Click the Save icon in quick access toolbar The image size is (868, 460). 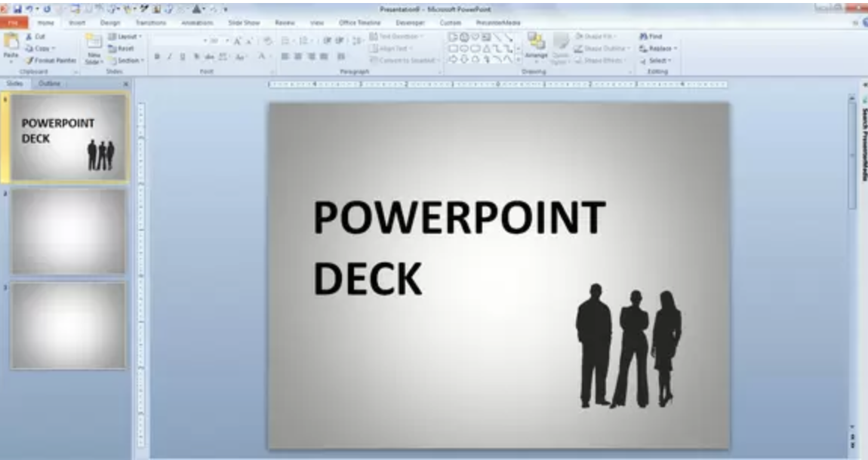17,9
